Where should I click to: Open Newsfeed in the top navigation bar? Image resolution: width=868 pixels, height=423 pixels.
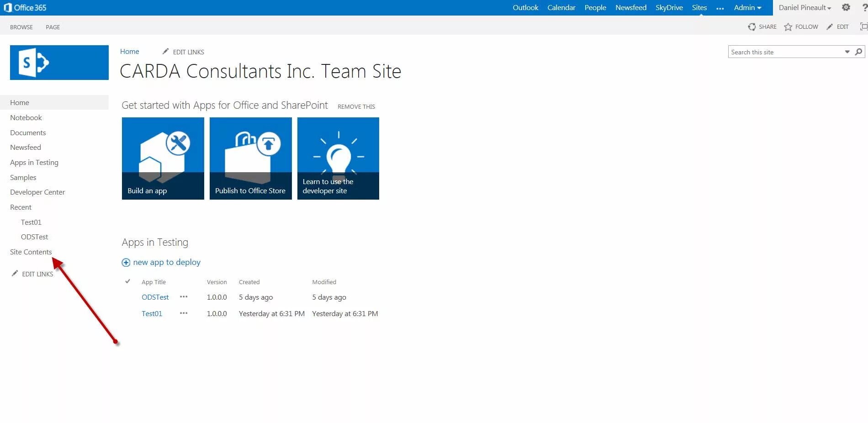(631, 8)
